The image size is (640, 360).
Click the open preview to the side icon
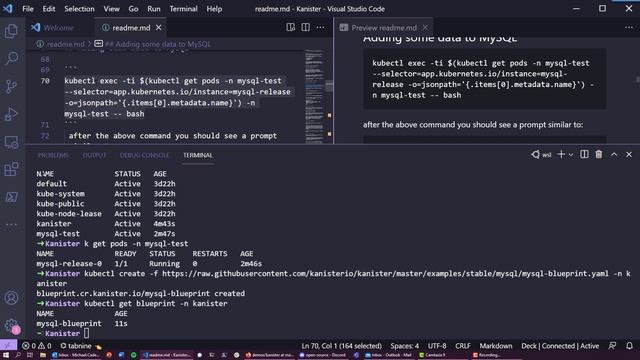[x=290, y=27]
